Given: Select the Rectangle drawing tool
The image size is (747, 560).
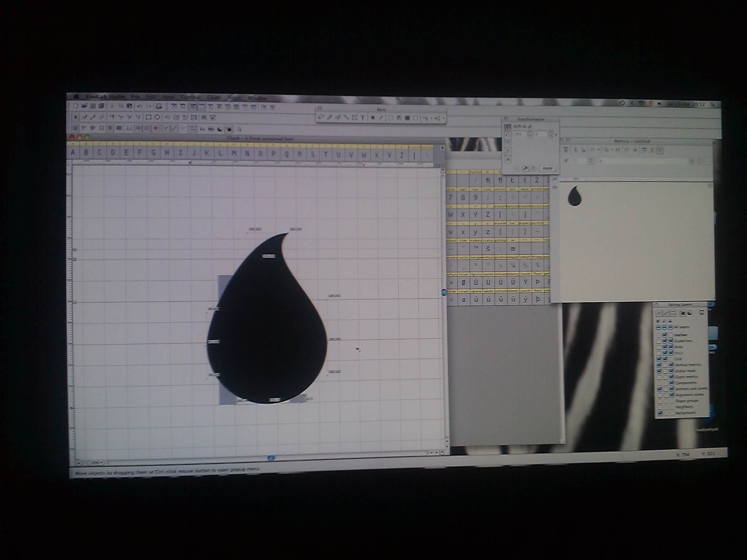Looking at the screenshot, I should [x=148, y=117].
